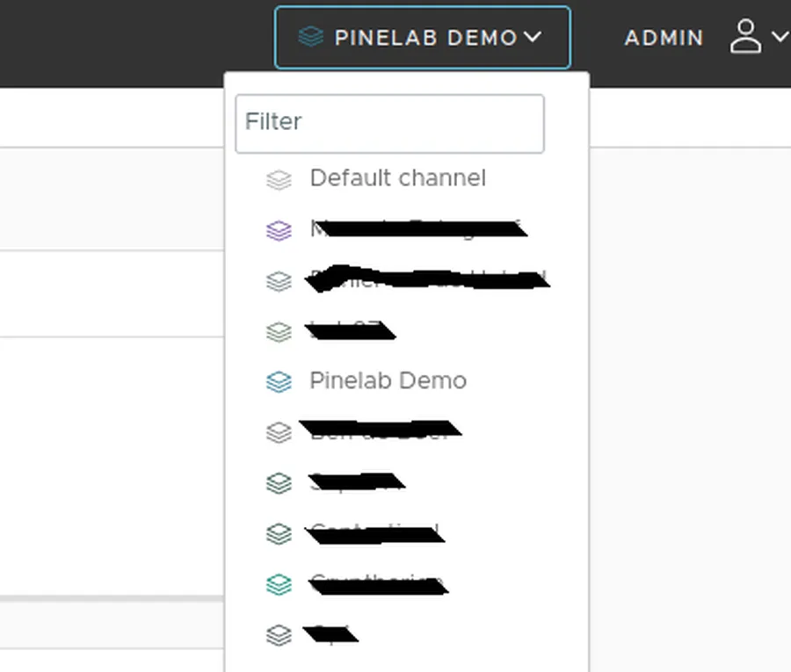Viewport: 791px width, 672px height.
Task: Click the layers icon directly above Pinelab Demo's icon
Action: [x=279, y=331]
